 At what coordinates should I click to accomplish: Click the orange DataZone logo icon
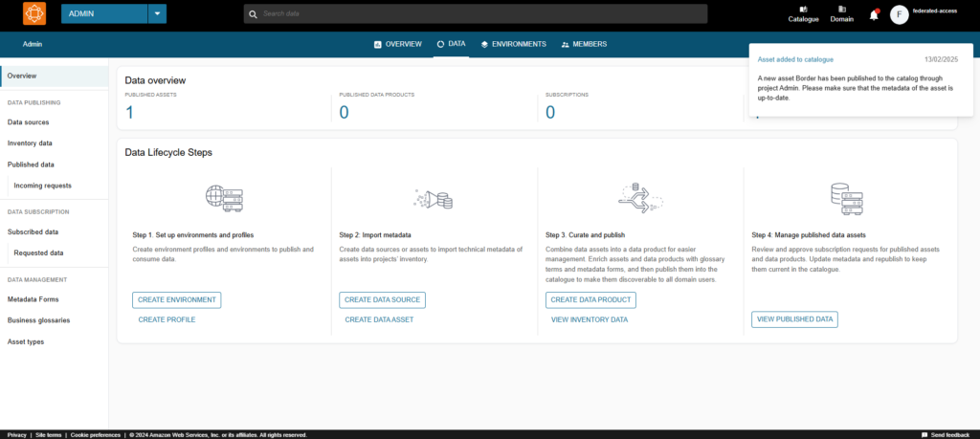pyautogui.click(x=34, y=13)
